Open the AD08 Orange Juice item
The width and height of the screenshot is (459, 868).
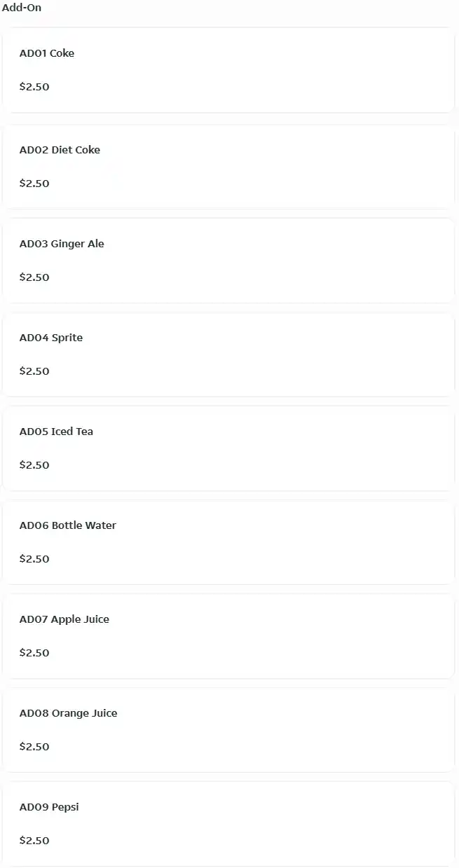(x=68, y=713)
